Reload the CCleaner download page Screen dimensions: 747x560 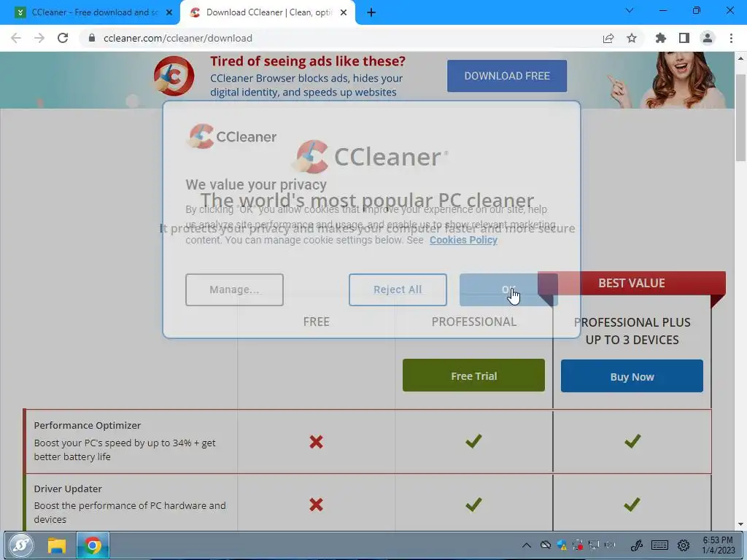point(63,38)
